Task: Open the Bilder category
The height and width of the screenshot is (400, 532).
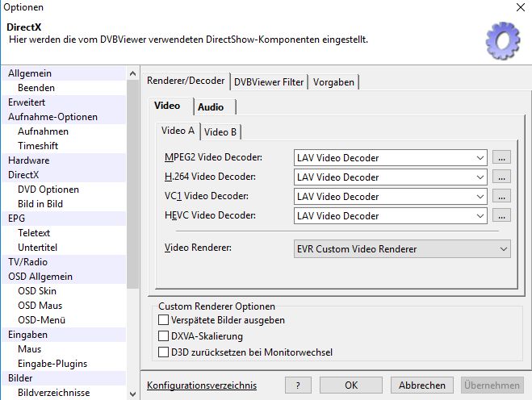Action: (x=64, y=378)
